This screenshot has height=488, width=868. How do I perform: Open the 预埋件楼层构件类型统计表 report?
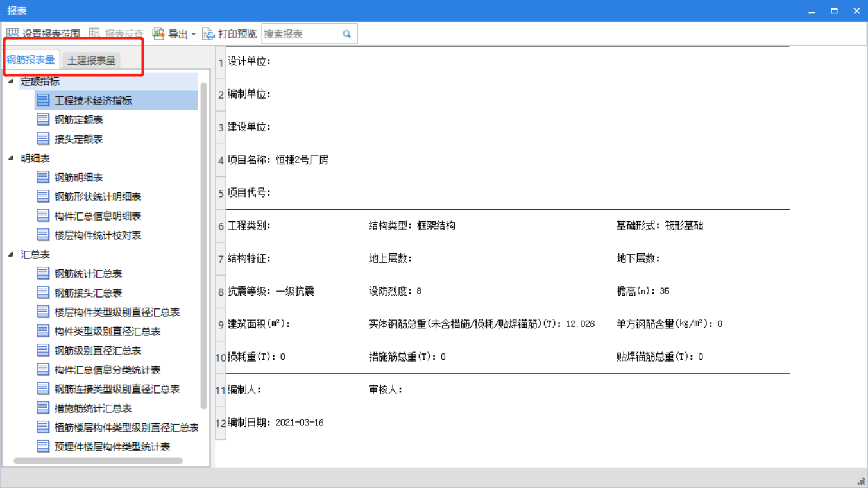pyautogui.click(x=112, y=447)
